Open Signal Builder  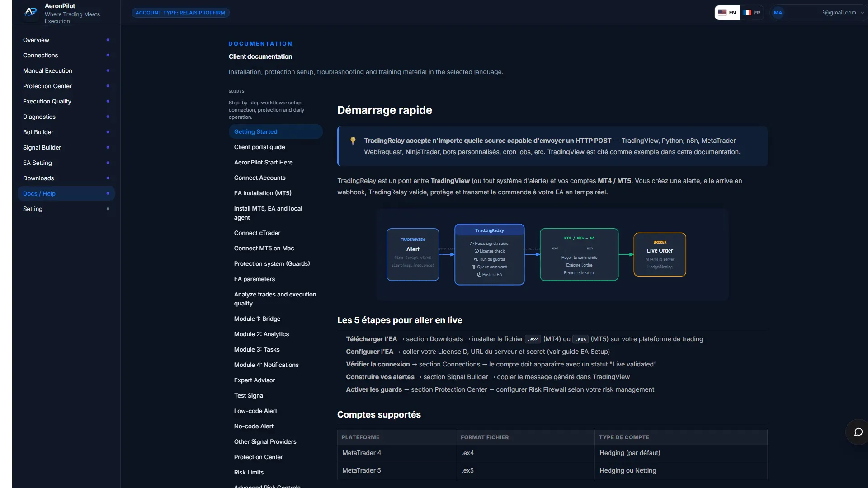coord(66,147)
